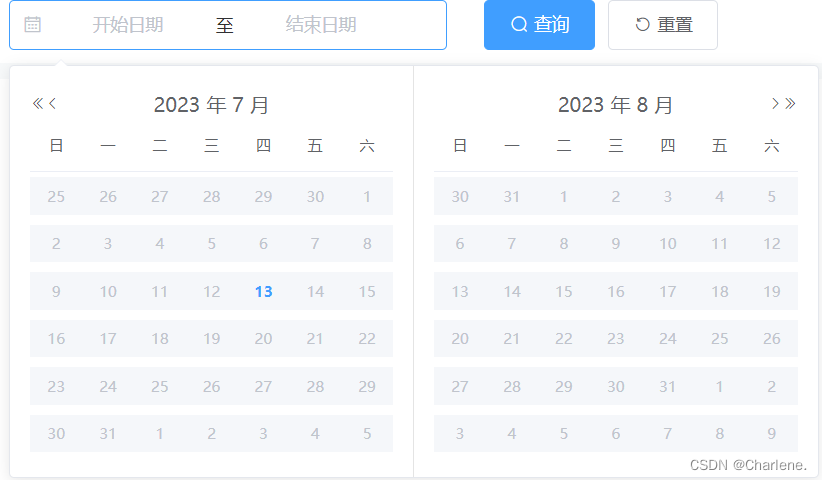
Task: Select August 27 in the right calendar
Action: click(x=460, y=386)
